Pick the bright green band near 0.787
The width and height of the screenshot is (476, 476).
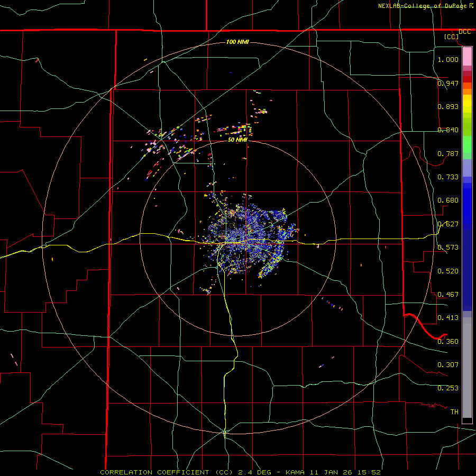467,144
